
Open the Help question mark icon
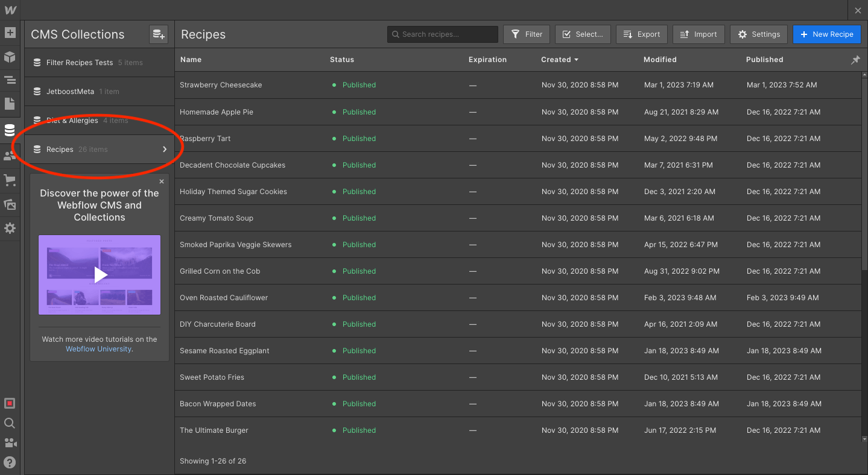tap(10, 463)
